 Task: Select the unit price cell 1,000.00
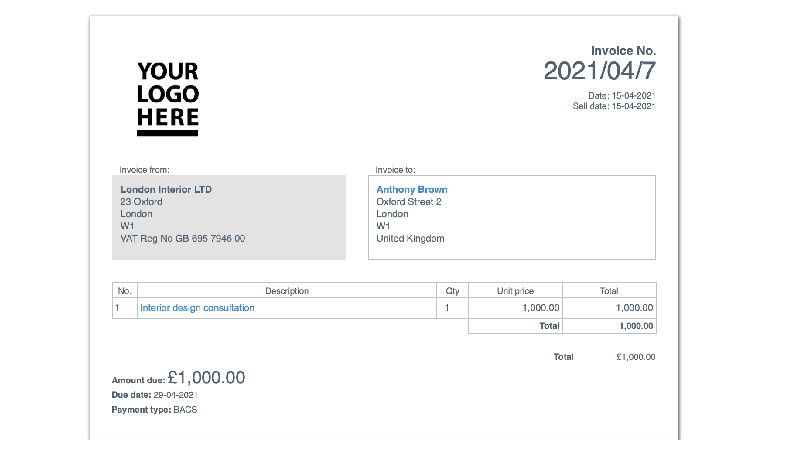[541, 308]
